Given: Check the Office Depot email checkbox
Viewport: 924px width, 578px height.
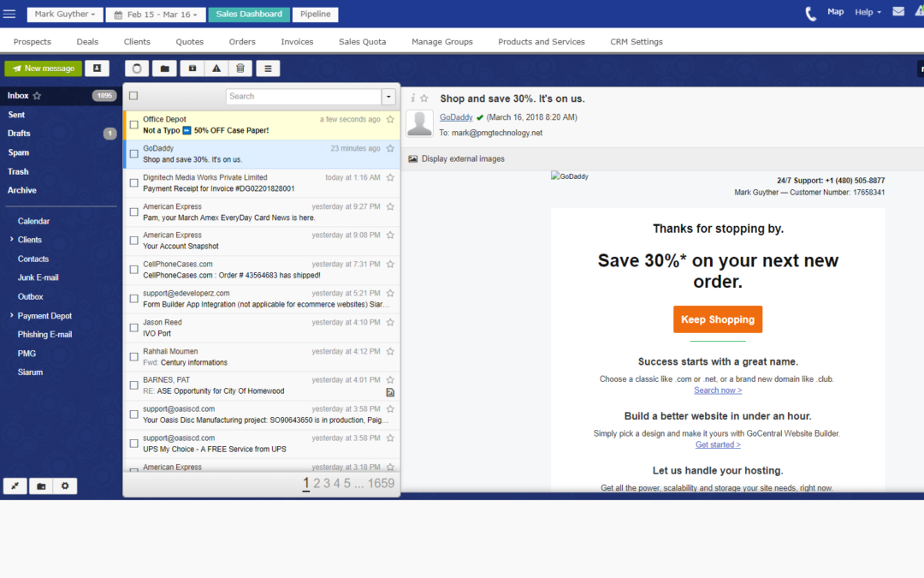Looking at the screenshot, I should pos(133,125).
